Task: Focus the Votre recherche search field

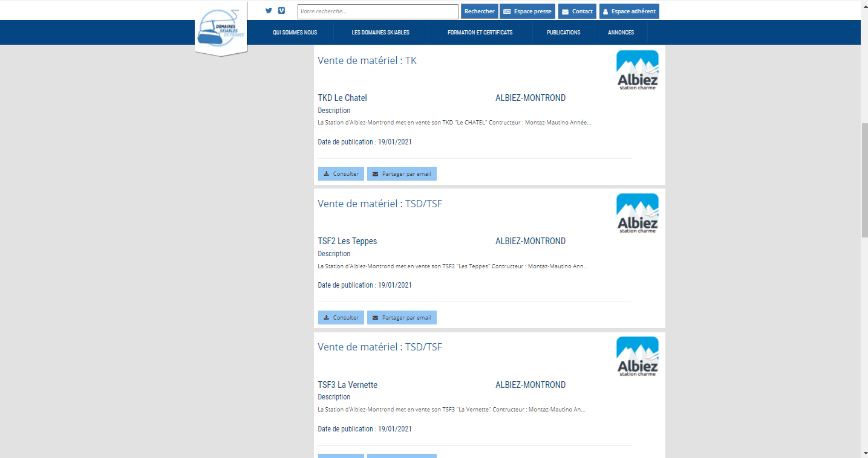Action: point(378,11)
